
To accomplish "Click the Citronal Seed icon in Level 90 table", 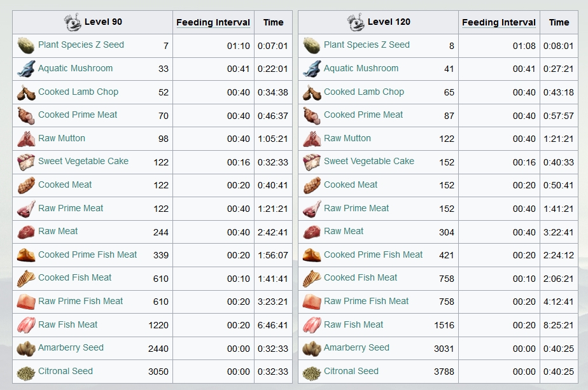I will pyautogui.click(x=26, y=372).
